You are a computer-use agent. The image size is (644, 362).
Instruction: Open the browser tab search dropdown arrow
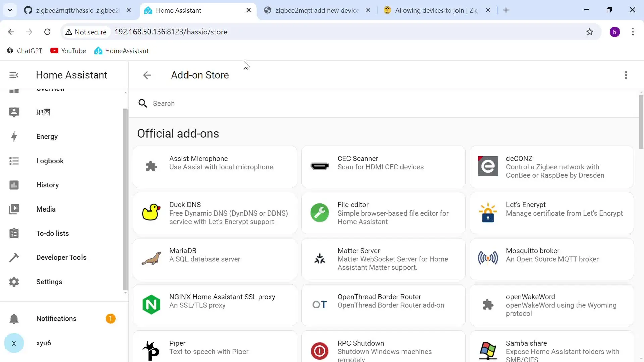click(x=10, y=10)
